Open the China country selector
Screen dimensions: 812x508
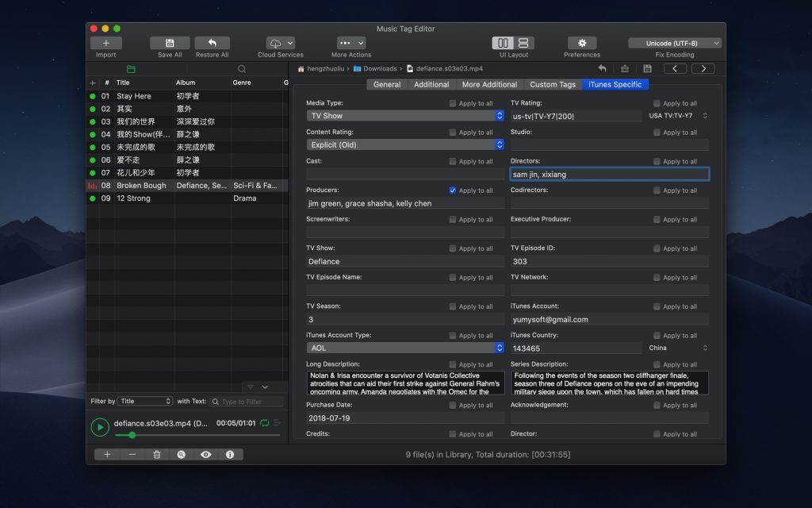[678, 348]
